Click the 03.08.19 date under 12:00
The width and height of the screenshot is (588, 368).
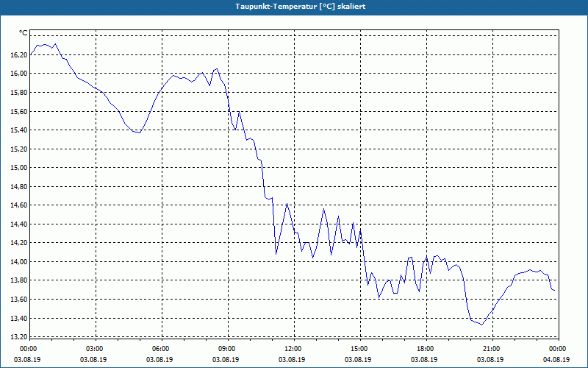292,360
